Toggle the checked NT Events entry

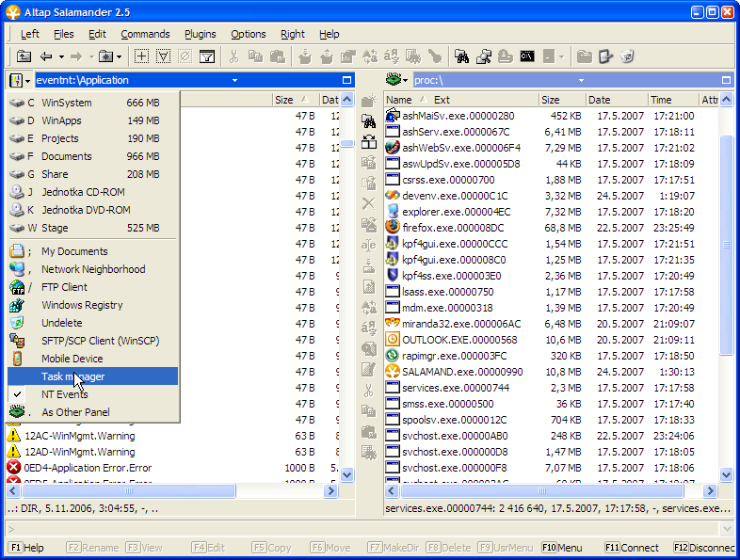click(93, 394)
